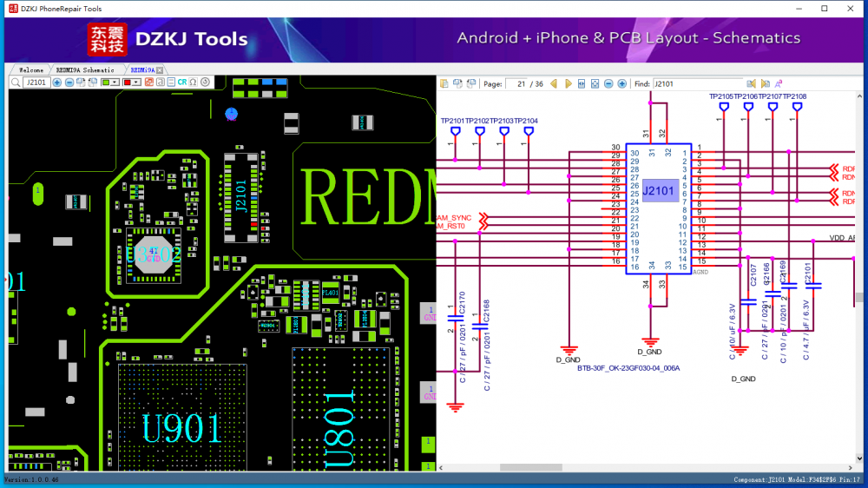Switch to the Welcome tab
The image size is (868, 488).
pyautogui.click(x=31, y=69)
